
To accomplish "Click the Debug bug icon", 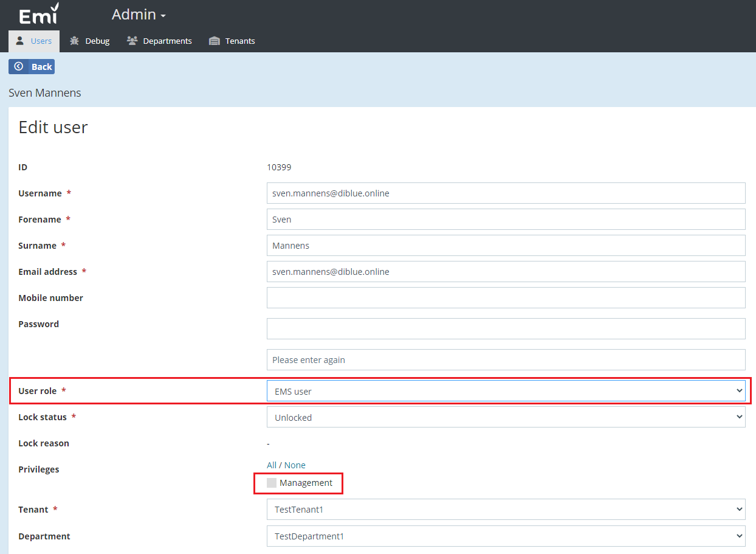I will point(75,41).
